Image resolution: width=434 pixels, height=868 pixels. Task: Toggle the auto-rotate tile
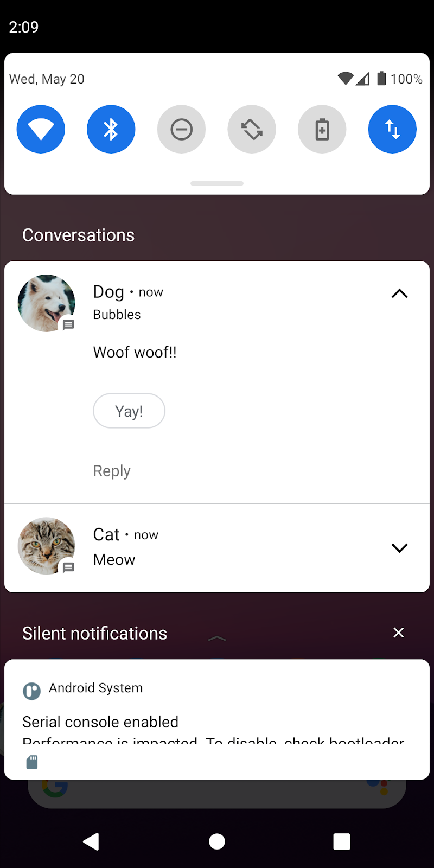(252, 129)
